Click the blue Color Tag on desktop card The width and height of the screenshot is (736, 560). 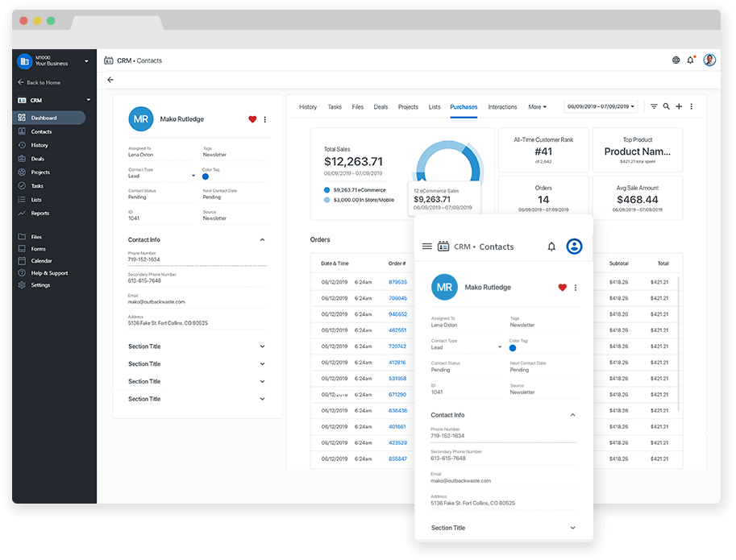coord(205,176)
